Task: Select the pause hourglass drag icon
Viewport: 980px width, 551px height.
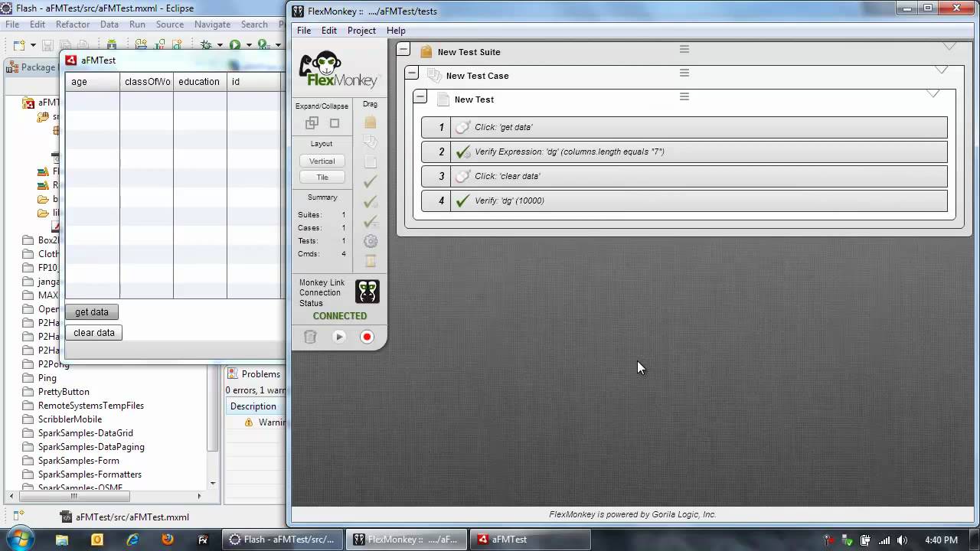Action: pyautogui.click(x=371, y=261)
